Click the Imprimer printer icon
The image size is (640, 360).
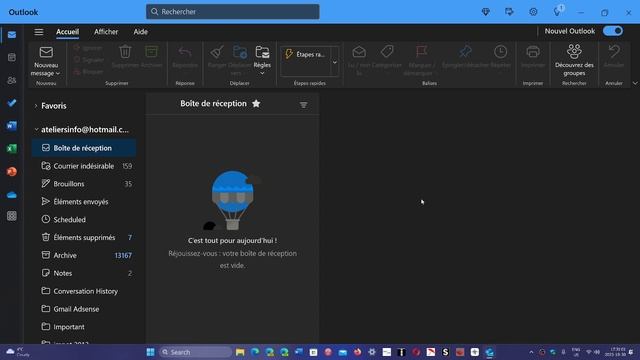533,52
